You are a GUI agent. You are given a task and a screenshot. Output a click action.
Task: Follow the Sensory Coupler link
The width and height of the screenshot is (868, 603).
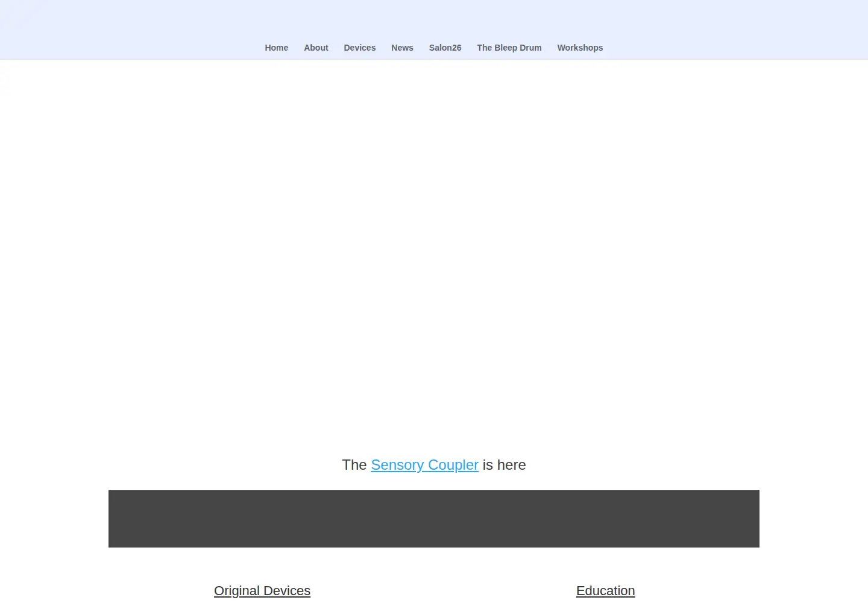424,465
